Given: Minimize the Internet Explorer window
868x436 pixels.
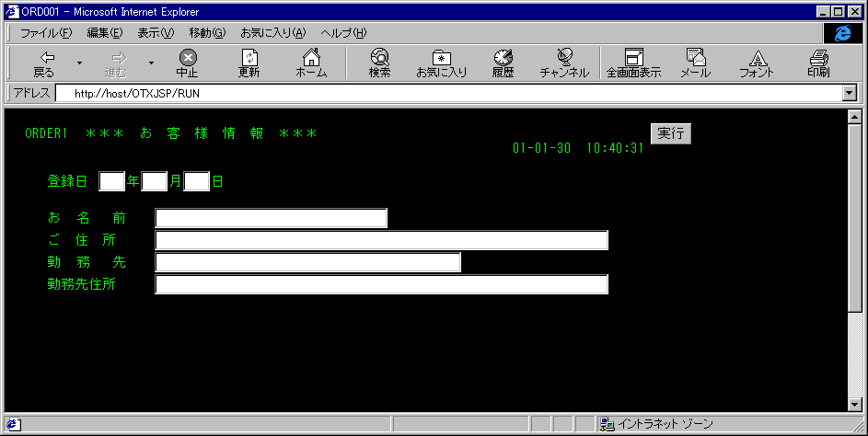Looking at the screenshot, I should pos(824,12).
